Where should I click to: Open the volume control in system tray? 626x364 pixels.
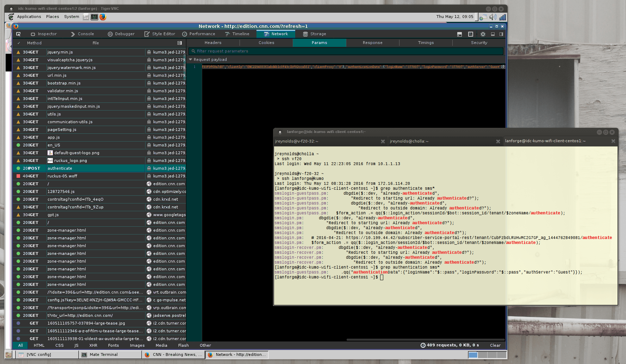point(492,17)
